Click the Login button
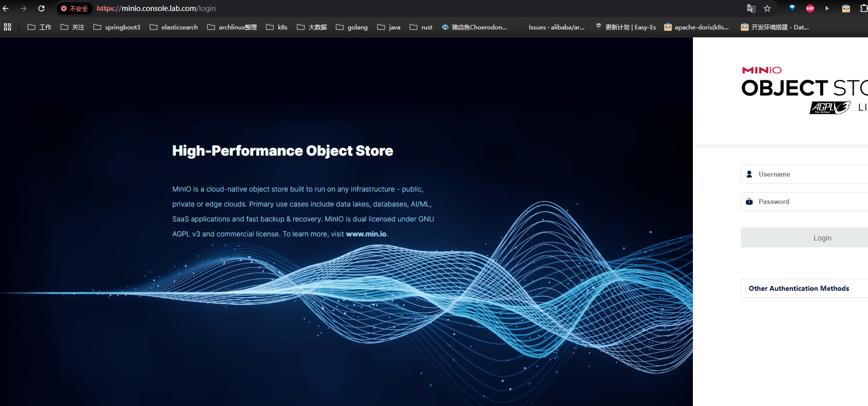The image size is (868, 406). [x=804, y=237]
